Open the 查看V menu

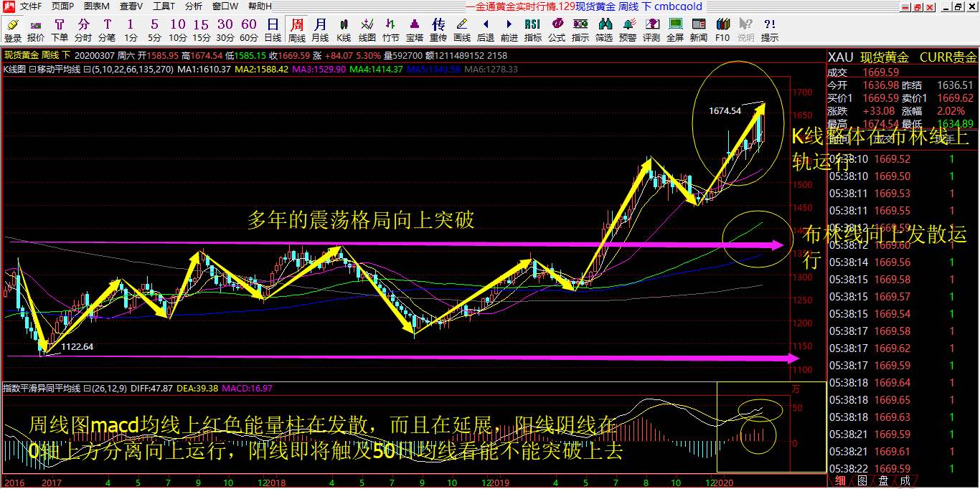(131, 6)
